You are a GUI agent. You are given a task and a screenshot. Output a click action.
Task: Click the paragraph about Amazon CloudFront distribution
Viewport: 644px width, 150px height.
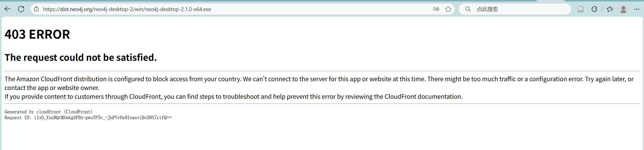tap(319, 83)
